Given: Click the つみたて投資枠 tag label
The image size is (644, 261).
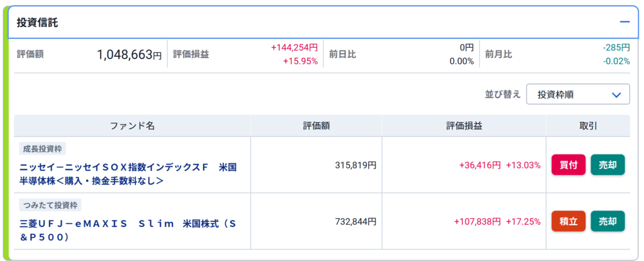Looking at the screenshot, I should [50, 205].
